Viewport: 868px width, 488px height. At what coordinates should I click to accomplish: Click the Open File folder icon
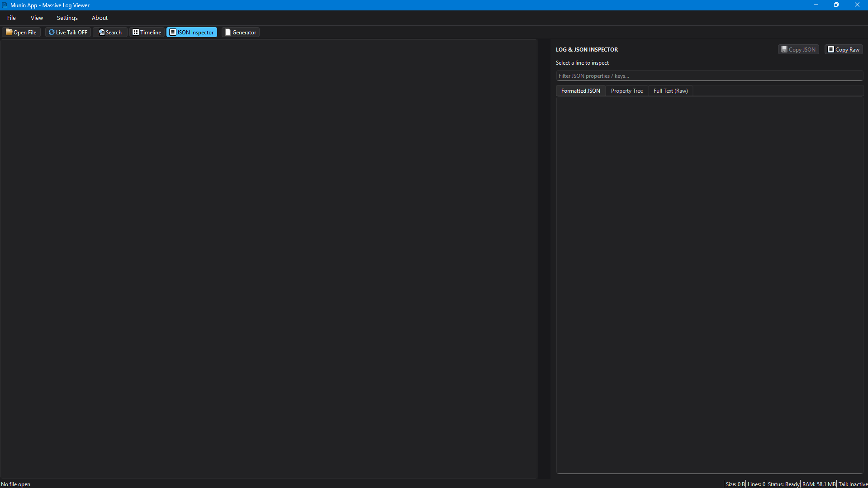[9, 32]
